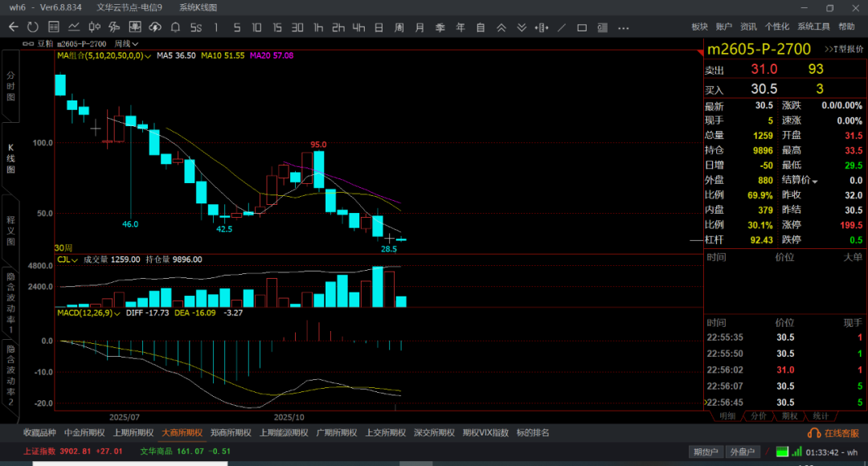Click the refresh icon in the toolbar
The image size is (868, 466).
32,27
